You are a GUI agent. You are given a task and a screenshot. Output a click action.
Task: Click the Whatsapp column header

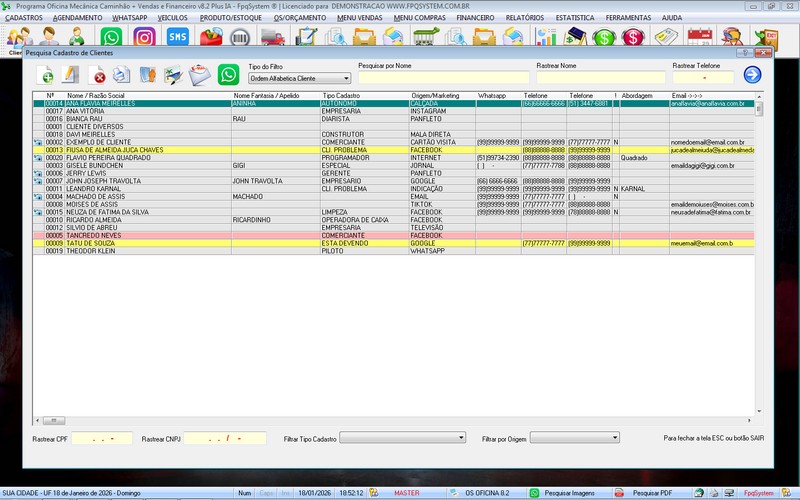click(x=492, y=95)
